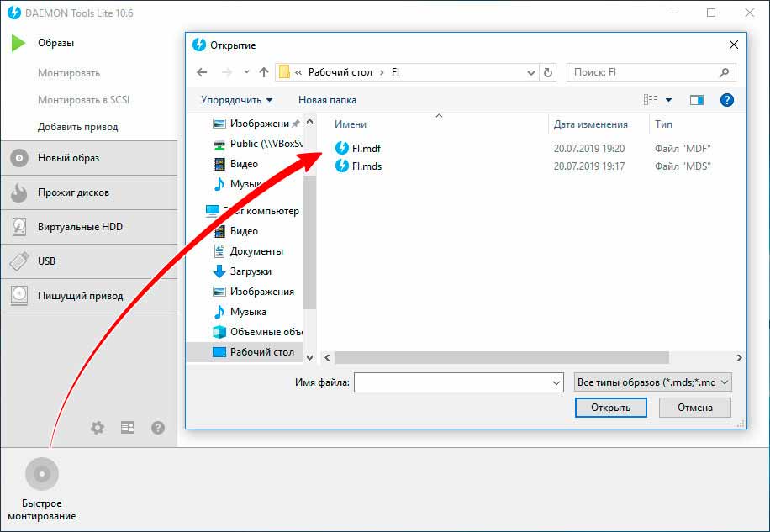The height and width of the screenshot is (532, 770).
Task: Select the Fl.mds file icon
Action: tap(342, 166)
